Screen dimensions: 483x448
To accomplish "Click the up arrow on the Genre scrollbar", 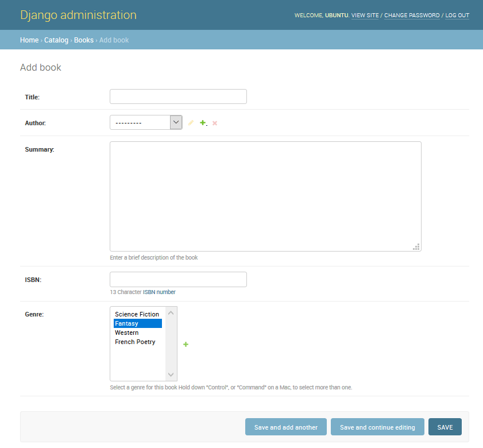I will tap(171, 312).
